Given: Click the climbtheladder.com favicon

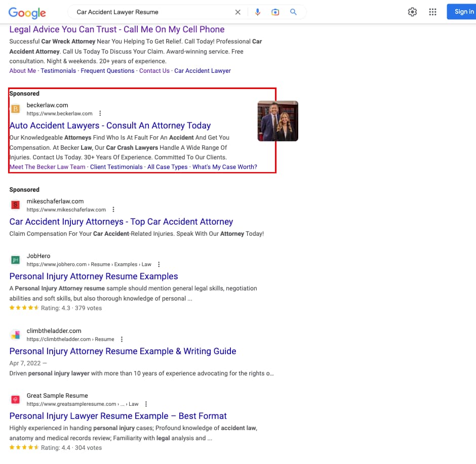Looking at the screenshot, I should (x=16, y=335).
